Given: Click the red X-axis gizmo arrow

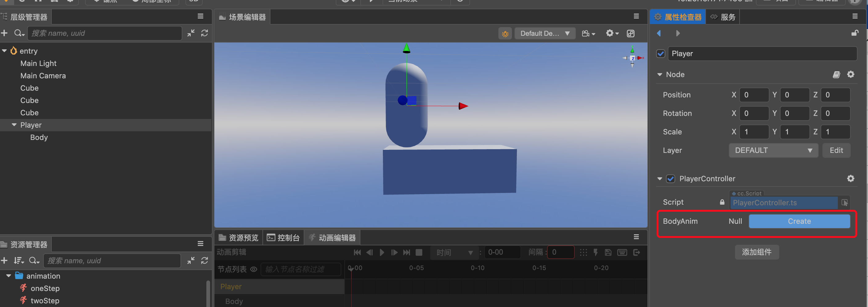Looking at the screenshot, I should pyautogui.click(x=463, y=106).
